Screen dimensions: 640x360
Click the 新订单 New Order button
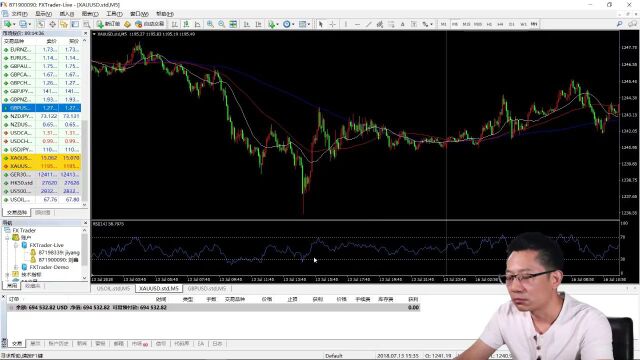pos(109,24)
